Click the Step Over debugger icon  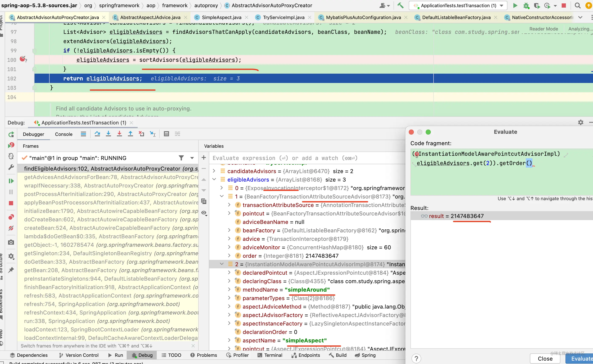(x=97, y=134)
